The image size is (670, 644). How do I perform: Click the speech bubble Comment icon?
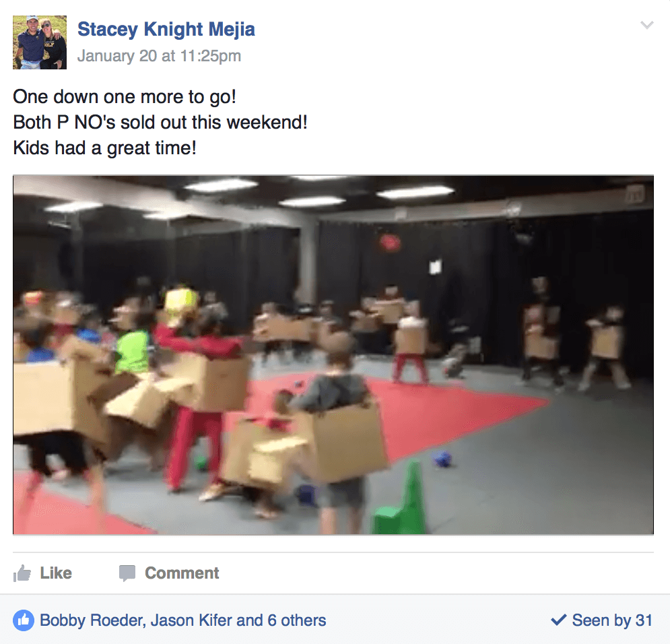click(127, 573)
